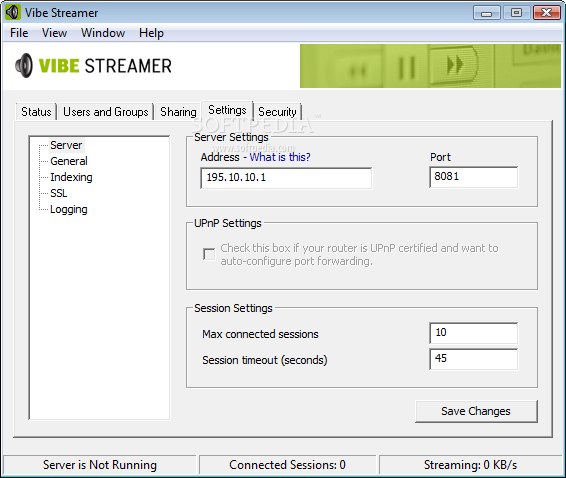Toggle the UPnP auto-configure checkbox
566x478 pixels.
pyautogui.click(x=209, y=254)
